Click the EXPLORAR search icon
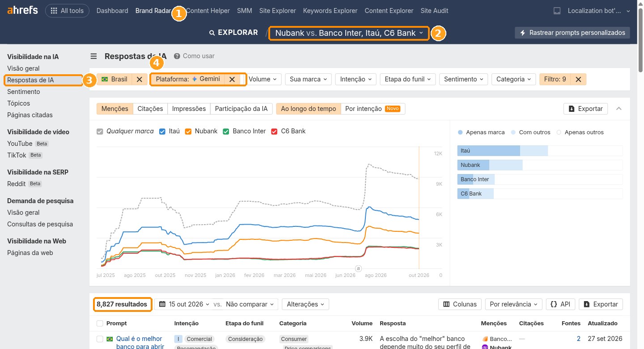The height and width of the screenshot is (349, 644). point(212,33)
